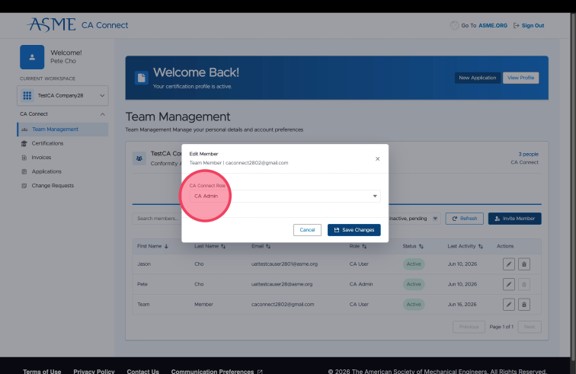Click caconnect2802@gmail.com in table
The height and width of the screenshot is (374, 576).
pos(282,304)
